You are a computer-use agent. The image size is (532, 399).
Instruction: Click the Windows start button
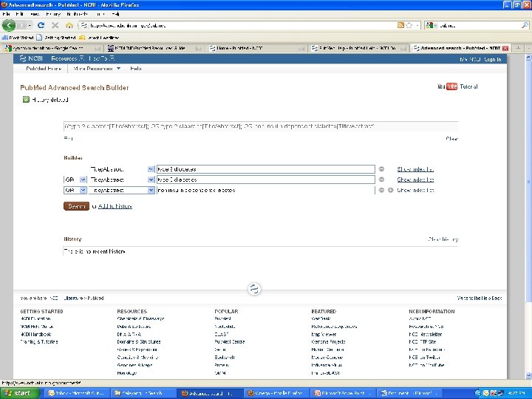(x=20, y=393)
